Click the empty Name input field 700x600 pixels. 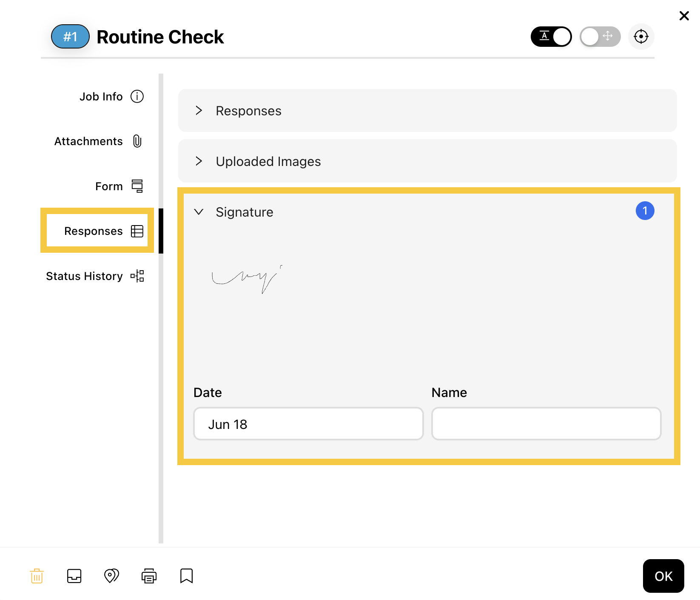pyautogui.click(x=546, y=424)
